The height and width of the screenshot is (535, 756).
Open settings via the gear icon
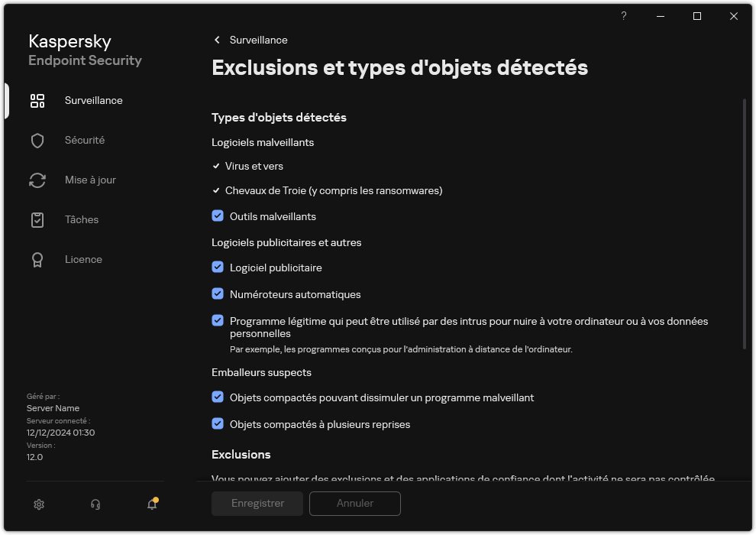(39, 504)
